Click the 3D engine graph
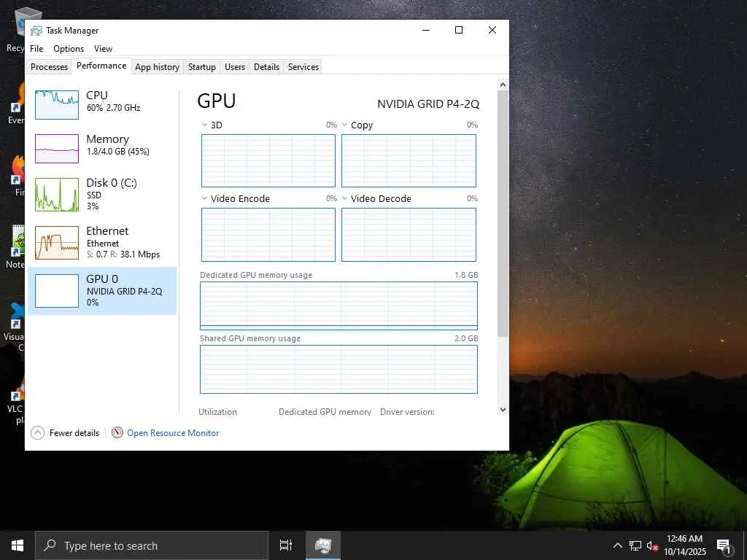747x560 pixels. coord(268,160)
